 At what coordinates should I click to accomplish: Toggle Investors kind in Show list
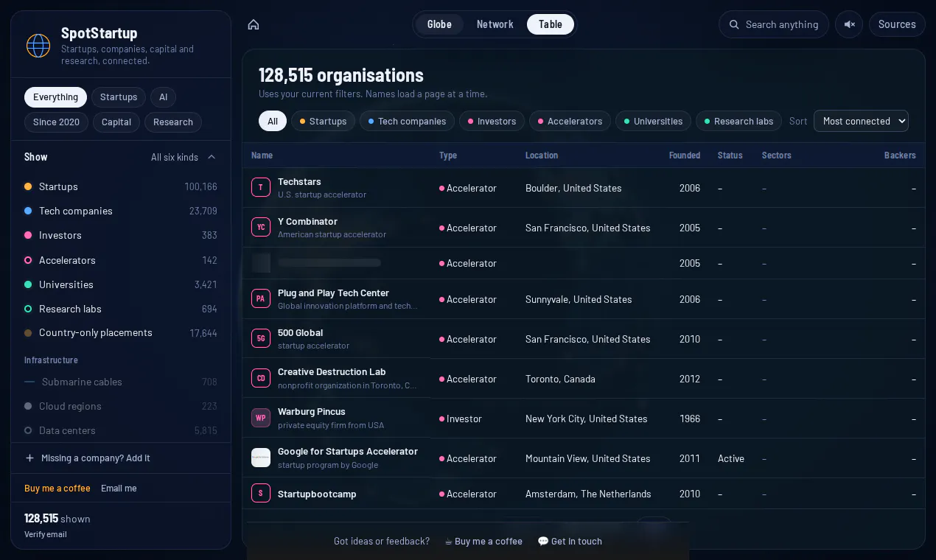coord(121,235)
